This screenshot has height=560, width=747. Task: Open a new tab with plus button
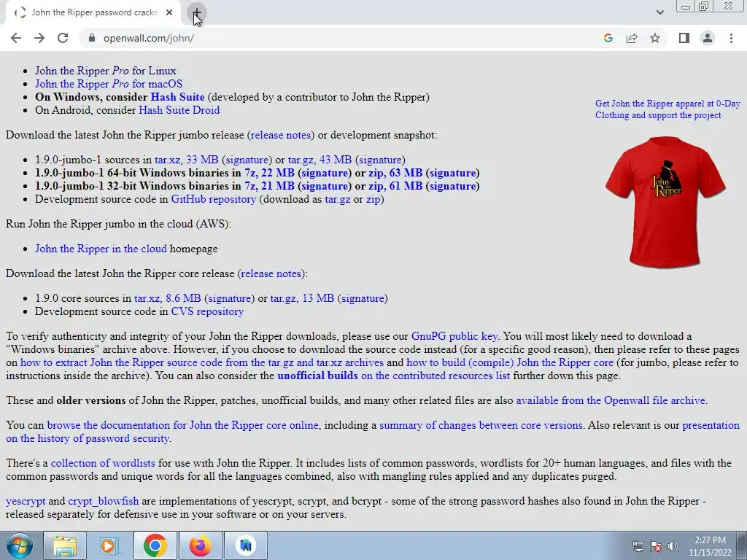pos(196,12)
